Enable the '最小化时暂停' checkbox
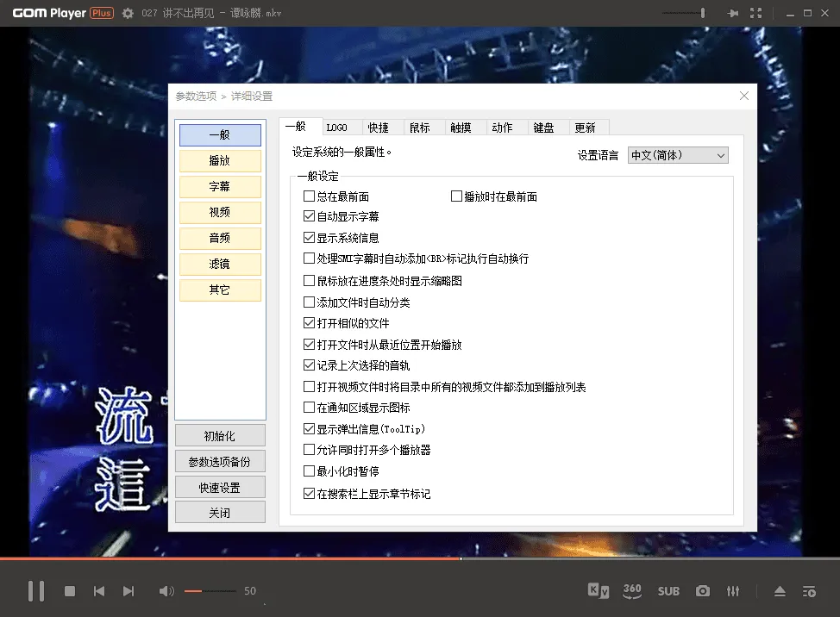This screenshot has width=840, height=617. coord(308,472)
